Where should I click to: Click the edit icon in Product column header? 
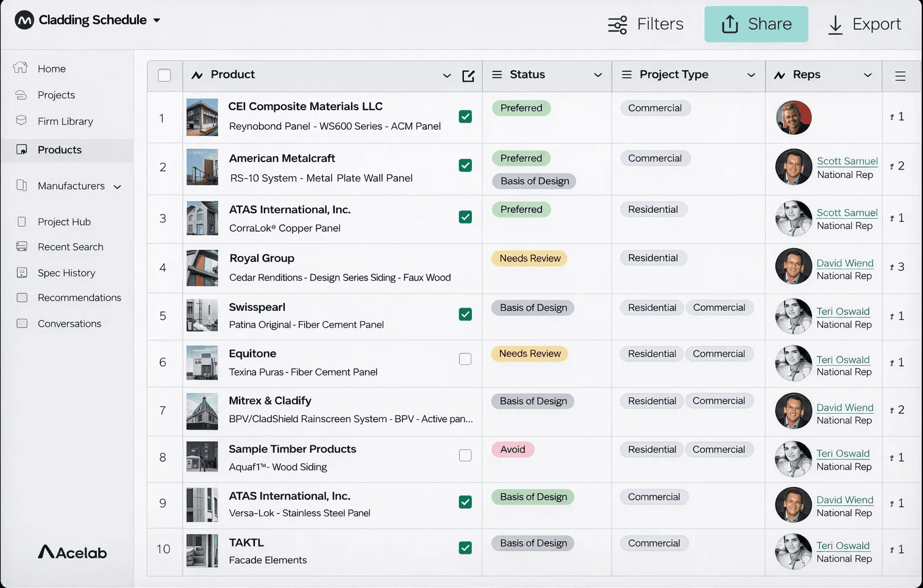[x=468, y=76]
